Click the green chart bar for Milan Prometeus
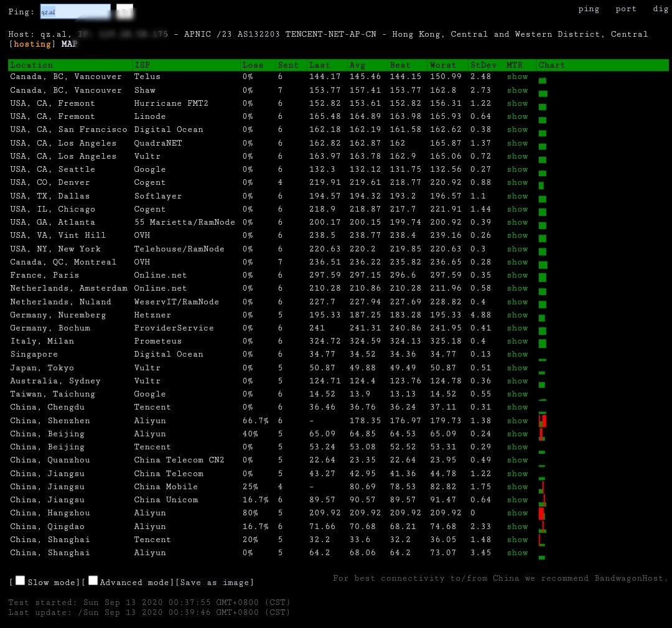 click(543, 343)
